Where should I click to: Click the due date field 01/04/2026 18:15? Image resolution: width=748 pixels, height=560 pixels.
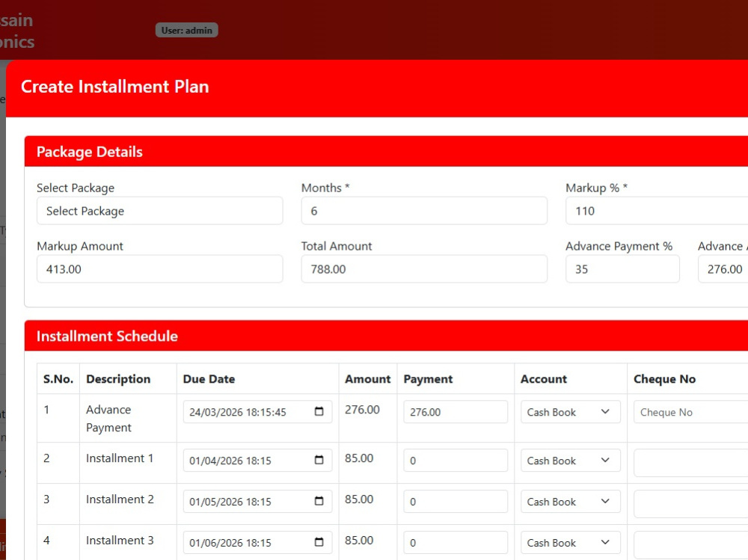pos(257,461)
